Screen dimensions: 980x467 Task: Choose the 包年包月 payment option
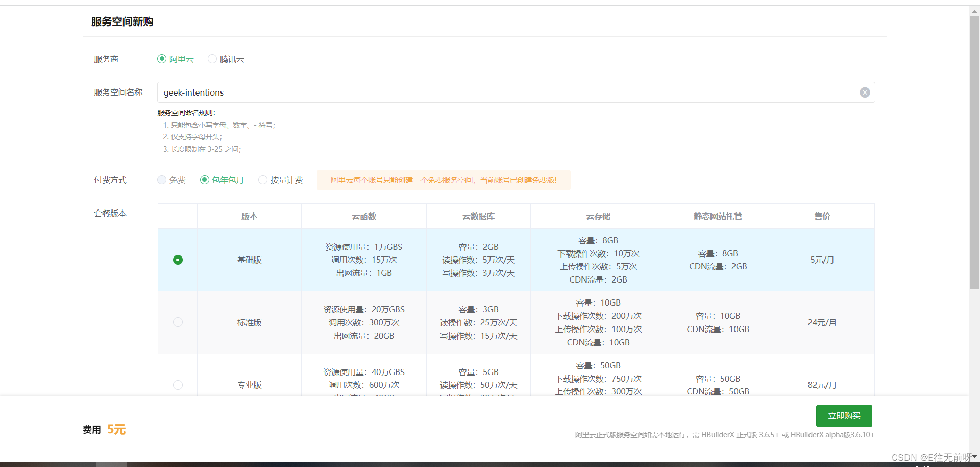coord(205,180)
